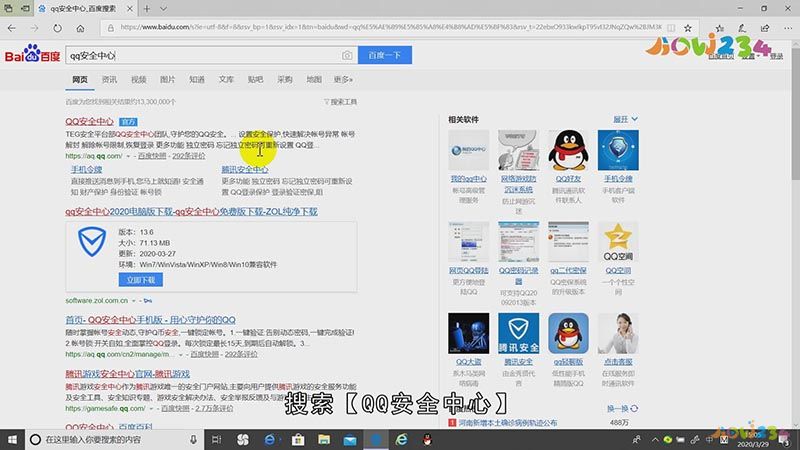Click the blue shield software icon

click(x=92, y=242)
